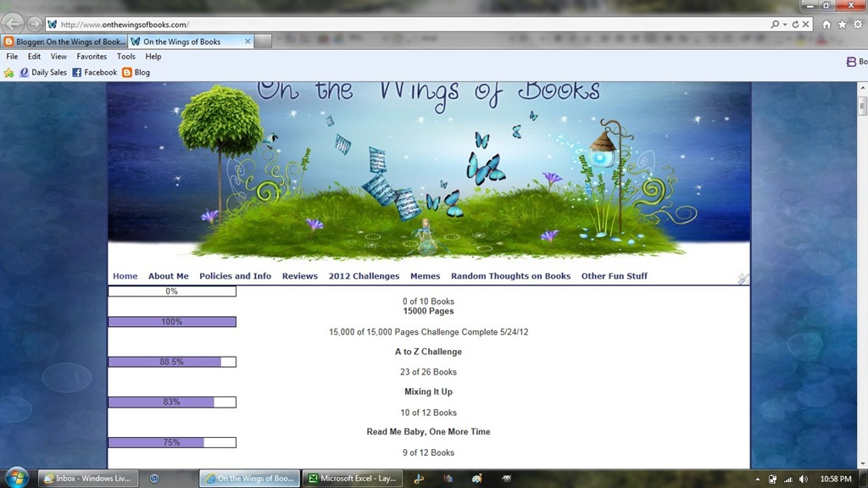Click the search magnifier icon in address bar
The height and width of the screenshot is (488, 868).
(775, 25)
